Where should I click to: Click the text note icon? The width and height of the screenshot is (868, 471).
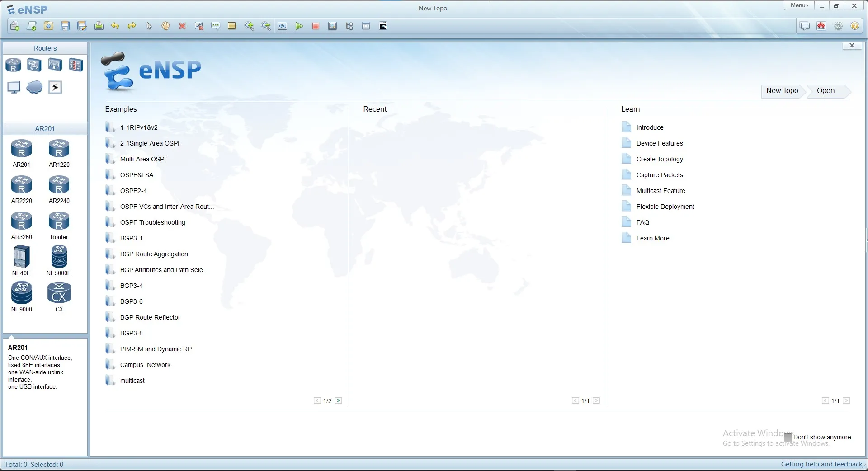pos(216,26)
